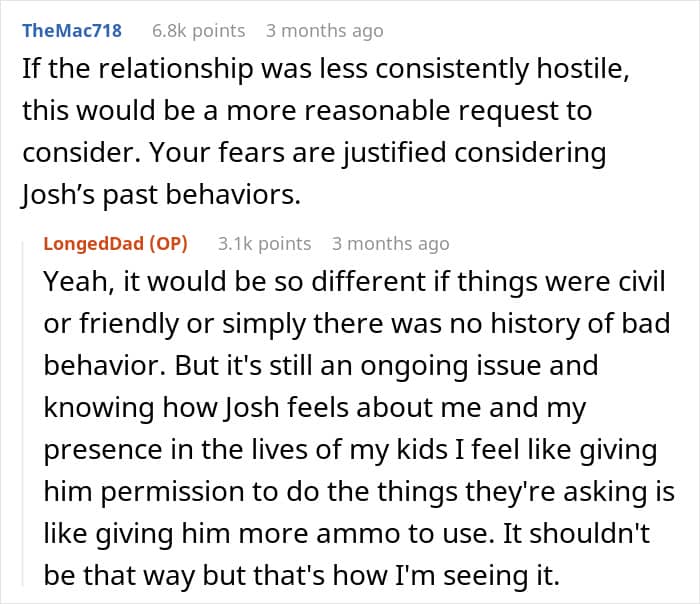Click the 6.8k points score
The image size is (700, 604).
pyautogui.click(x=199, y=31)
